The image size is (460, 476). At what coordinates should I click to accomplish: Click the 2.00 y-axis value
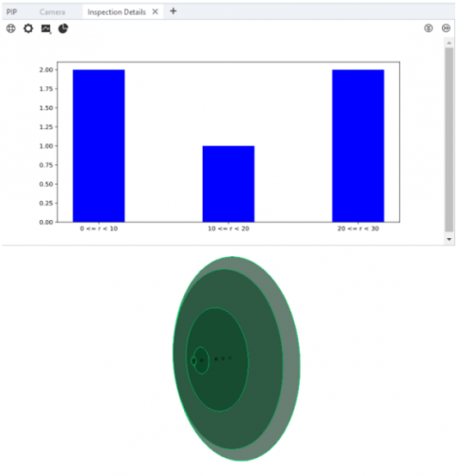46,70
